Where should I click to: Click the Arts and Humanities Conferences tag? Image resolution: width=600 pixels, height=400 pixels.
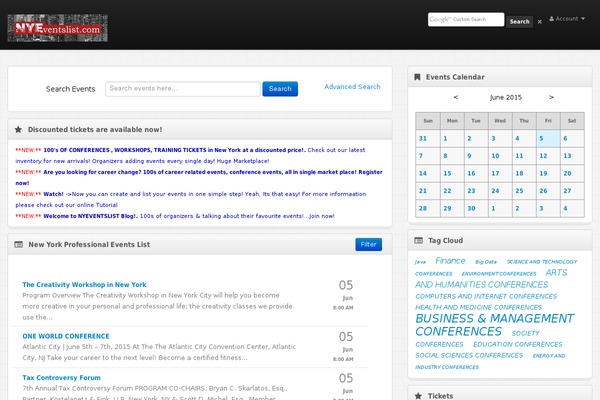point(491,279)
